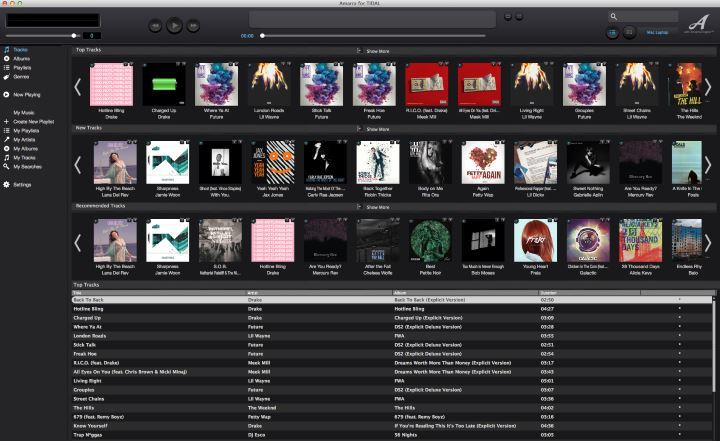This screenshot has width=720, height=441.
Task: Click Show More for New Tracks
Action: 377,130
